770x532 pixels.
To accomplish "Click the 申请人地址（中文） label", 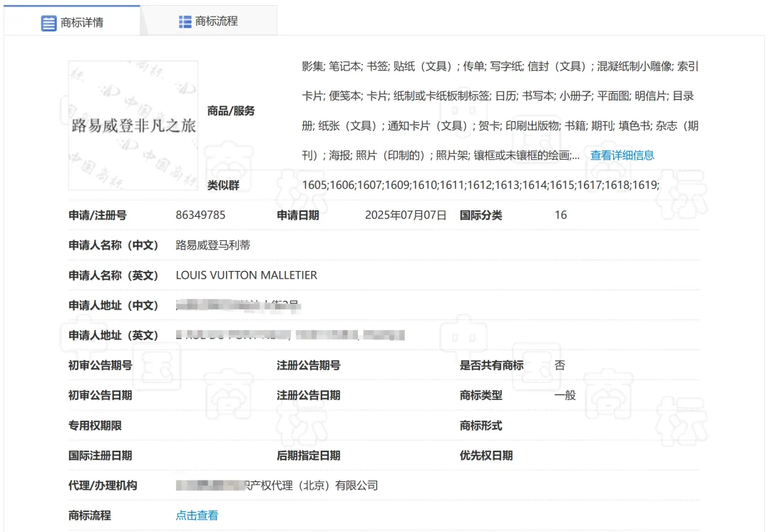I will 113,305.
